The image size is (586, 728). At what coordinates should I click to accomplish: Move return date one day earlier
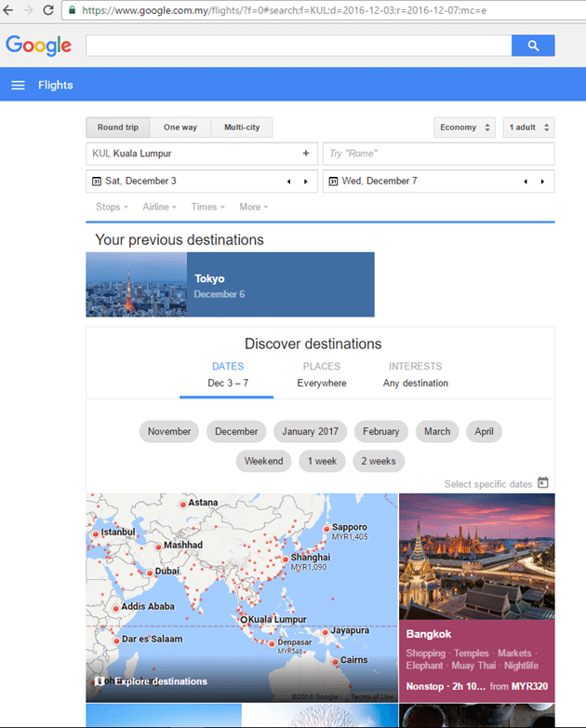[x=526, y=182]
